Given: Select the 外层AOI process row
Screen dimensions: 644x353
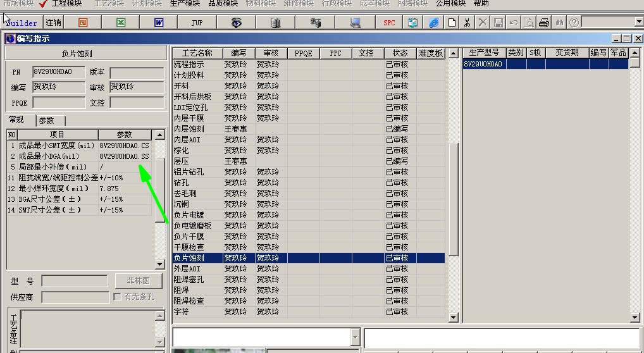Looking at the screenshot, I should (309, 269).
